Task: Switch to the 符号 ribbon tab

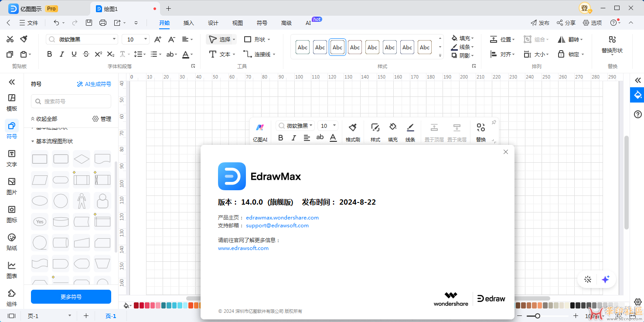Action: click(x=262, y=23)
